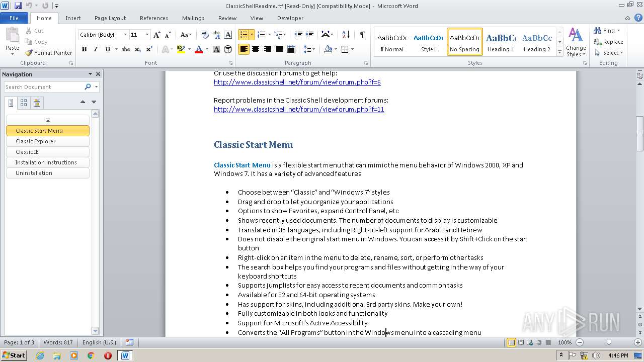Switch to the Page Layout tab
This screenshot has width=644, height=362.
click(x=110, y=18)
